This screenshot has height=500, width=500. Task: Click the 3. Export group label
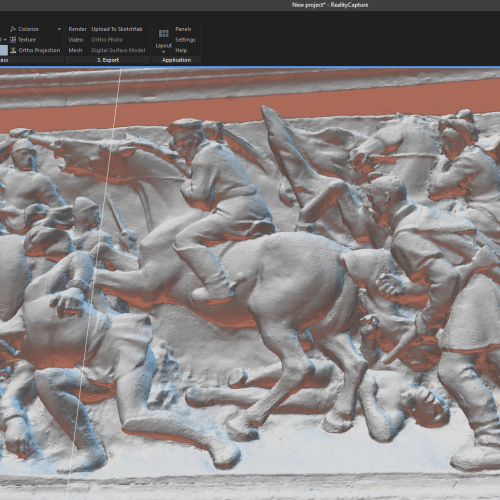point(108,60)
